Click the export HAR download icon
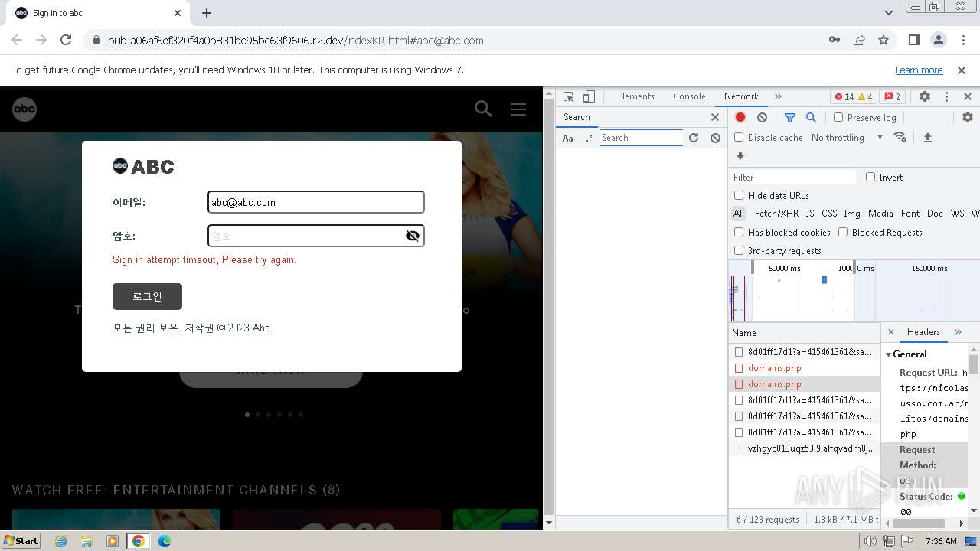The image size is (980, 551). click(x=740, y=157)
